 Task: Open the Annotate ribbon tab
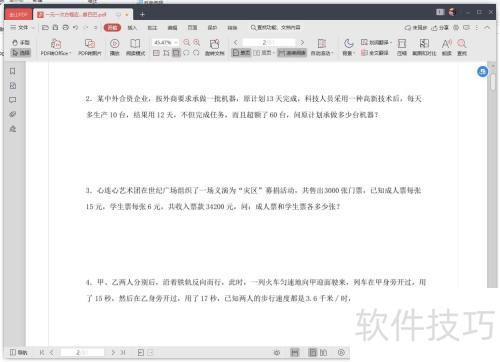point(152,28)
